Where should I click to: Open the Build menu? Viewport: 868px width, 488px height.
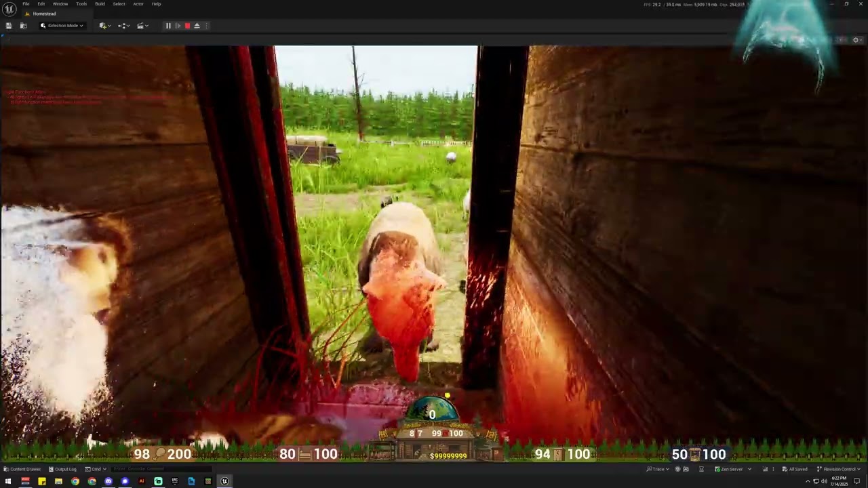[x=100, y=4]
